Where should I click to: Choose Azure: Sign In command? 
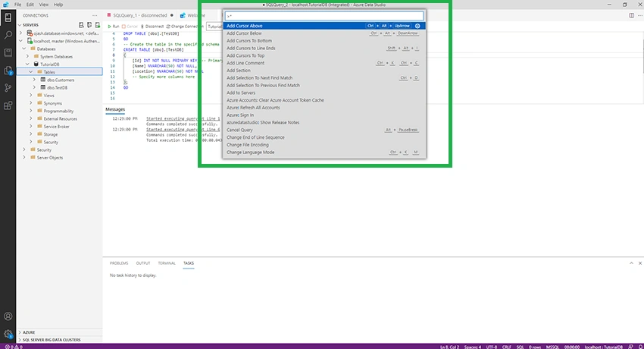[324, 115]
